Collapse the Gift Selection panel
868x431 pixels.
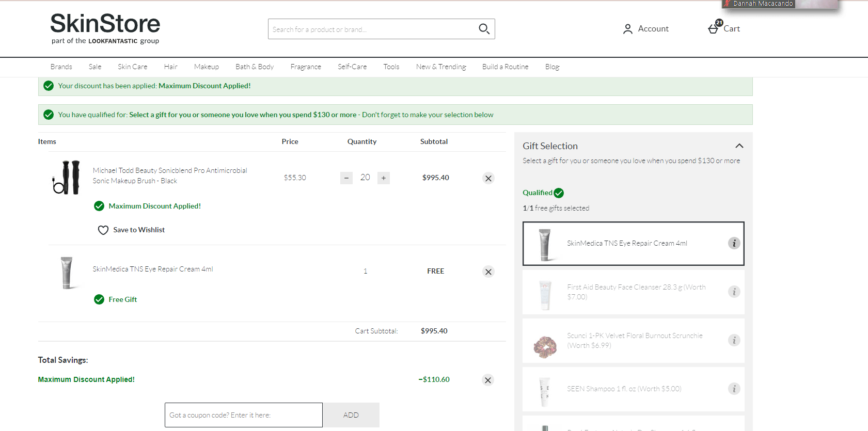(739, 146)
